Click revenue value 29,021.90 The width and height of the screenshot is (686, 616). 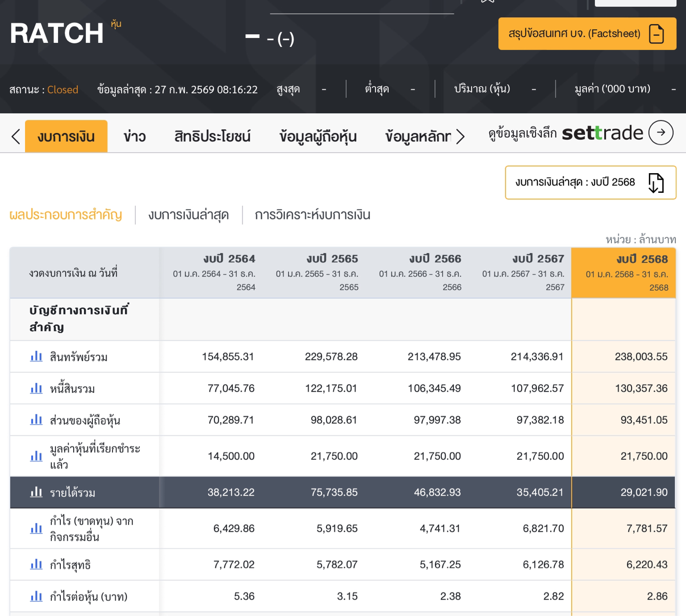coord(644,492)
